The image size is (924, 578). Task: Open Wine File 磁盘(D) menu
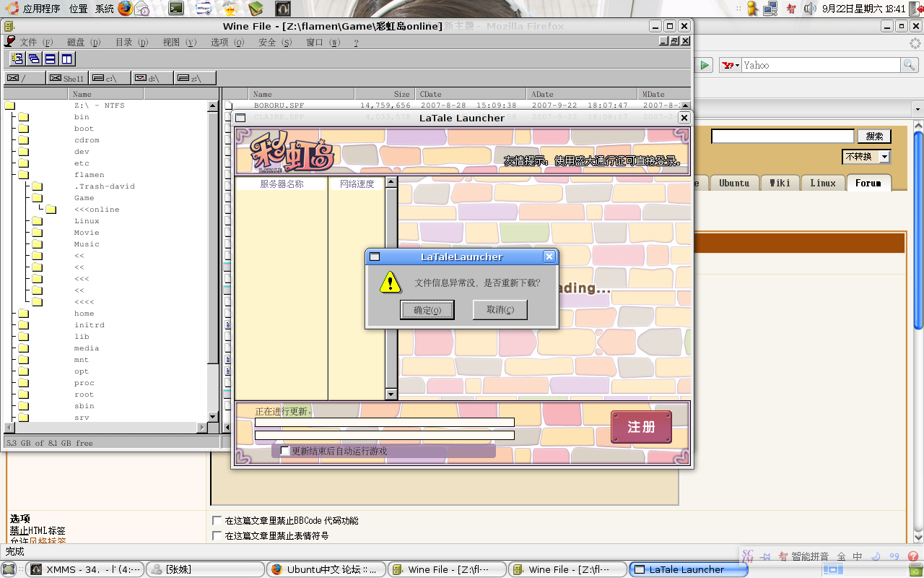point(84,43)
